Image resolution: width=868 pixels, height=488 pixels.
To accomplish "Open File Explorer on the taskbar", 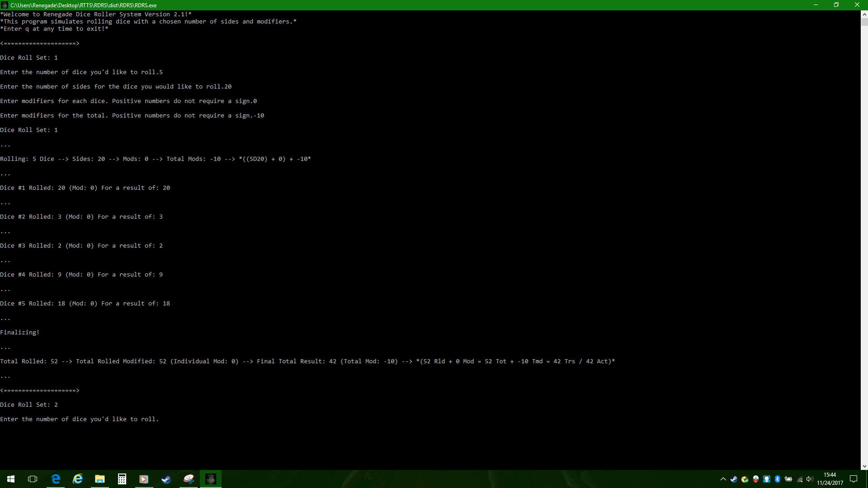I will click(99, 479).
